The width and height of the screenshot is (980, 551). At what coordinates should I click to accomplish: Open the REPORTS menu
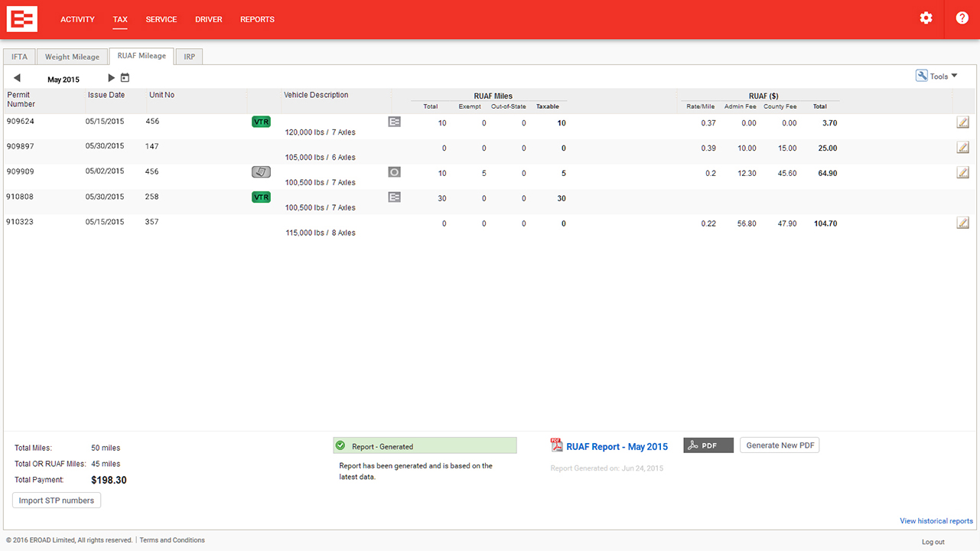[257, 19]
